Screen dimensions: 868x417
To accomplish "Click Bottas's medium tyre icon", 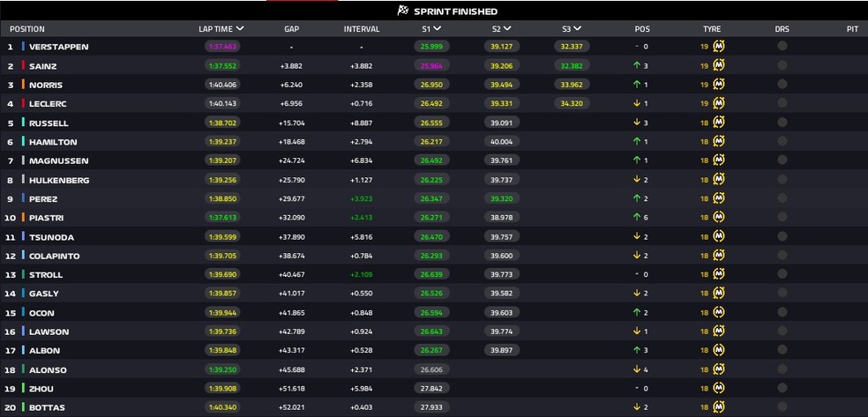I will (x=719, y=407).
